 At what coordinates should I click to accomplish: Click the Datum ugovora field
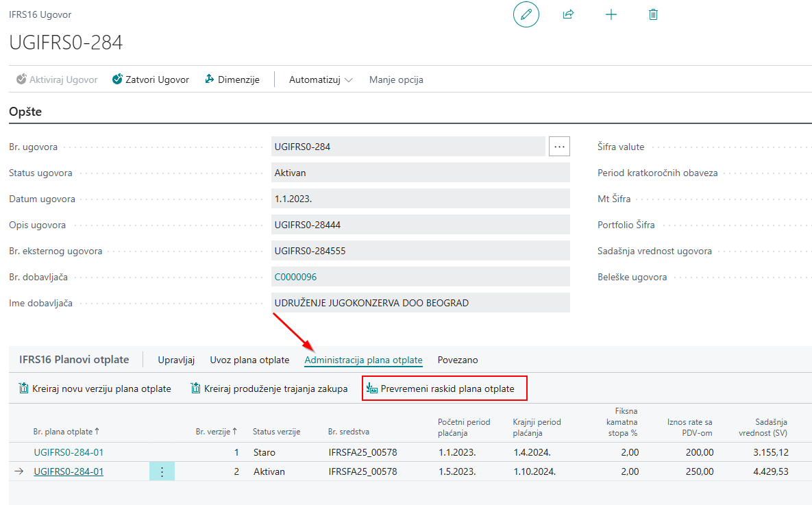(421, 199)
